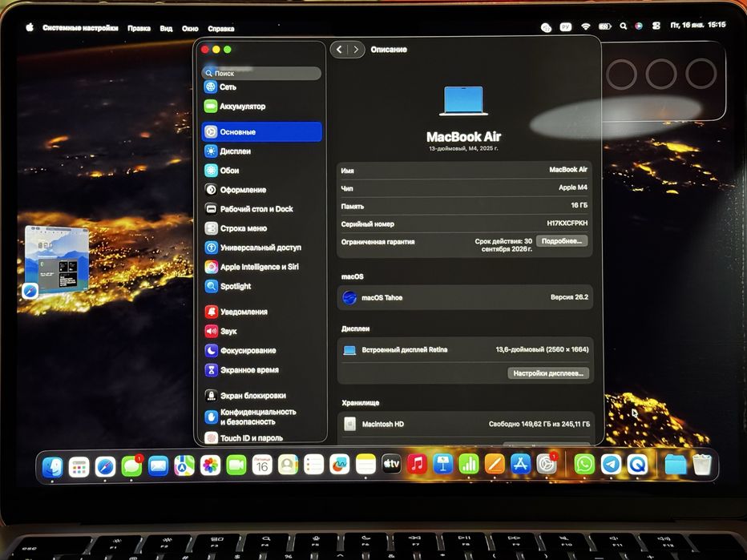The image size is (747, 560).
Task: Open the Справка menu
Action: pyautogui.click(x=221, y=29)
